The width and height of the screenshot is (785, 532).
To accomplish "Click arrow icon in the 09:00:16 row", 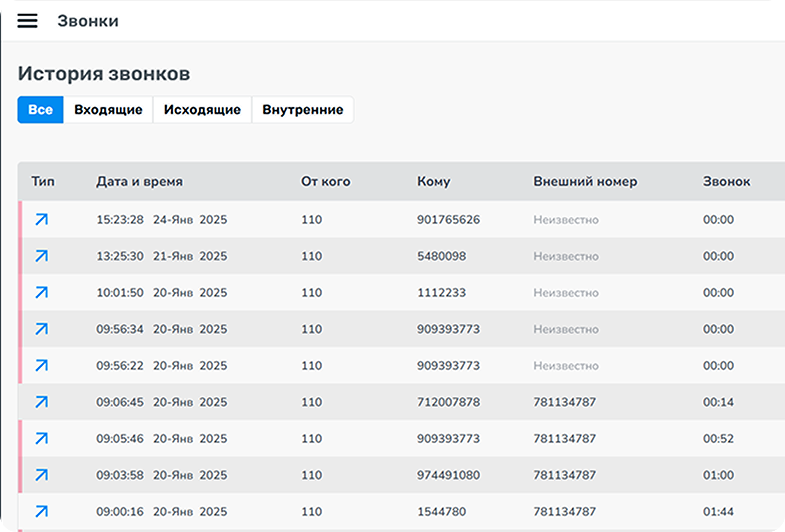I will (41, 511).
